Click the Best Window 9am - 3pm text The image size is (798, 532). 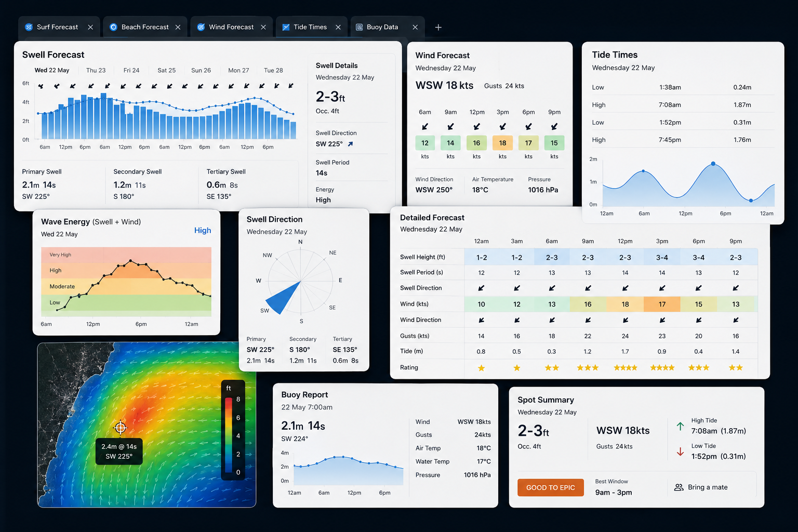[x=614, y=493]
